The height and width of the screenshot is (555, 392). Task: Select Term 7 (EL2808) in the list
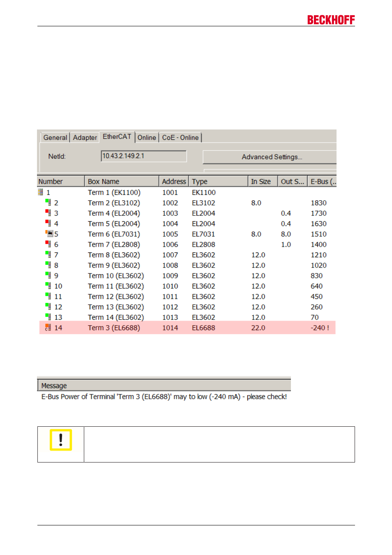tap(114, 244)
